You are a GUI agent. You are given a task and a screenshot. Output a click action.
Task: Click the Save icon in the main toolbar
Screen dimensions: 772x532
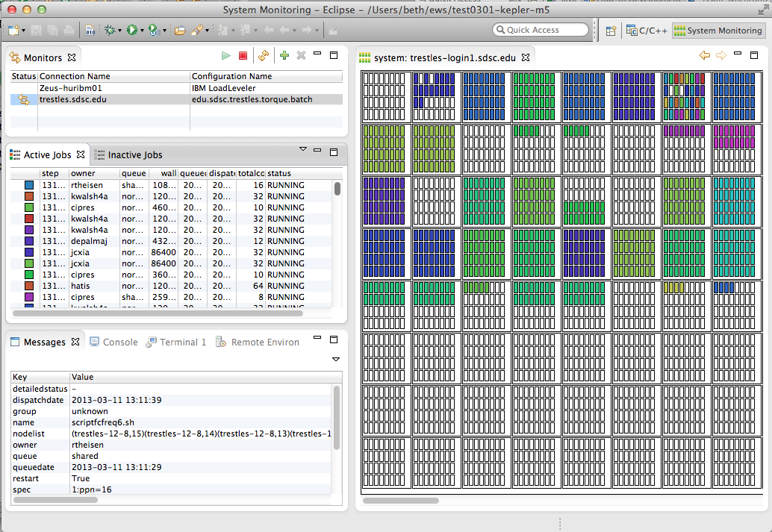[x=36, y=31]
